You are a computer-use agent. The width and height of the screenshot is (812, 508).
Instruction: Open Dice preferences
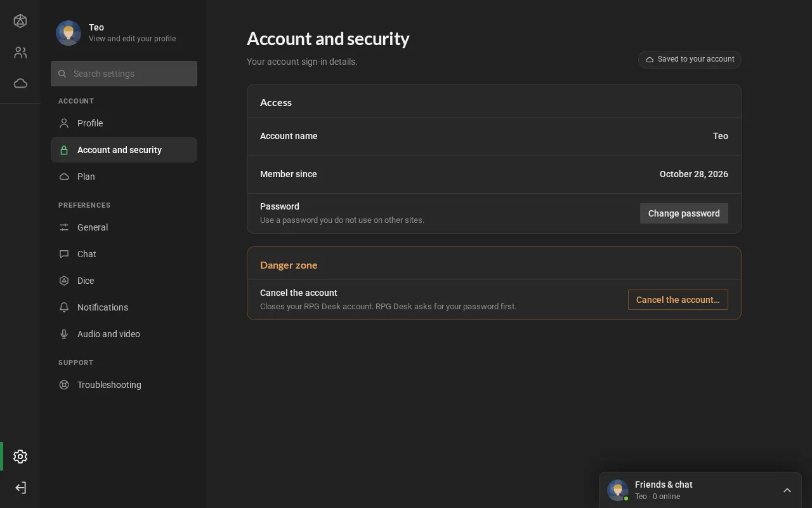tap(124, 281)
